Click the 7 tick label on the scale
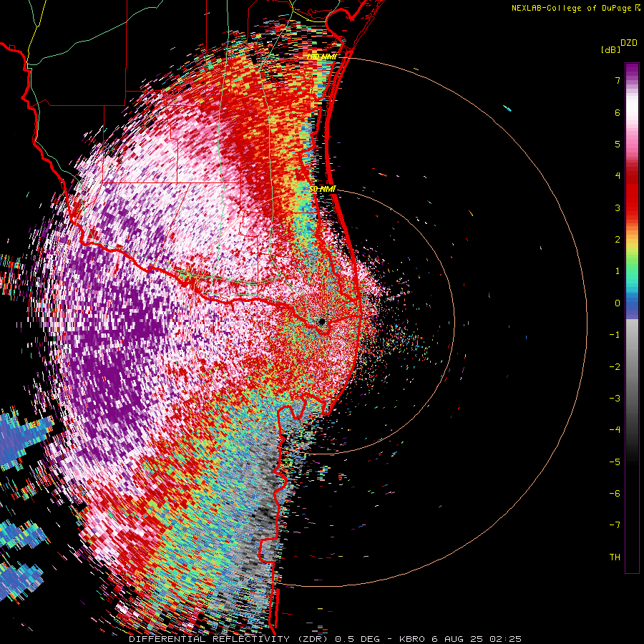644x644 pixels. [x=618, y=80]
